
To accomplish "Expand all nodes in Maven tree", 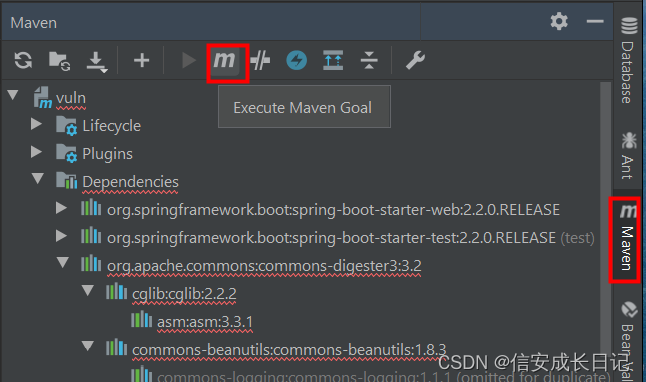I will [x=333, y=60].
